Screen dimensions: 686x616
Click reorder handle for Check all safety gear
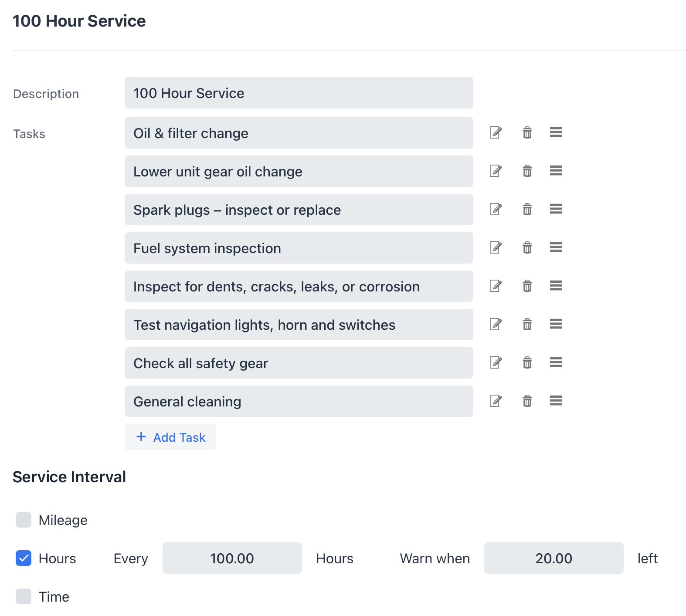556,362
